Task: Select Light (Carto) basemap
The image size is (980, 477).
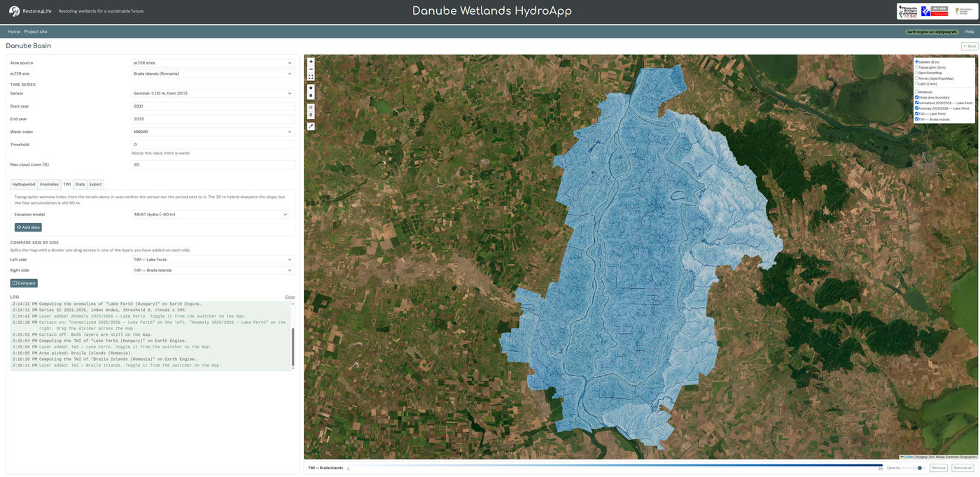Action: tap(917, 84)
